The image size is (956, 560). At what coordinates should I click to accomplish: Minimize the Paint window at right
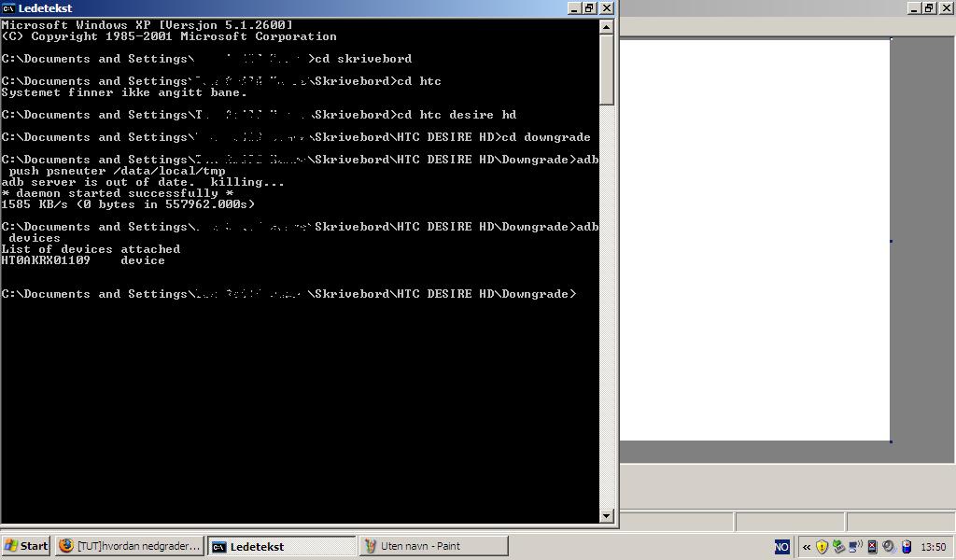point(914,7)
